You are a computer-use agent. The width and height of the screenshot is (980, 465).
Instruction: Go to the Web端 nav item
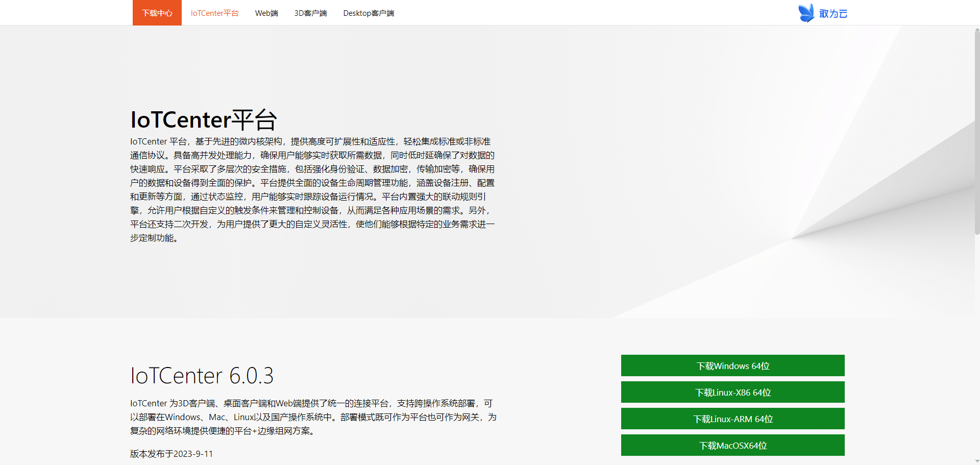point(266,13)
